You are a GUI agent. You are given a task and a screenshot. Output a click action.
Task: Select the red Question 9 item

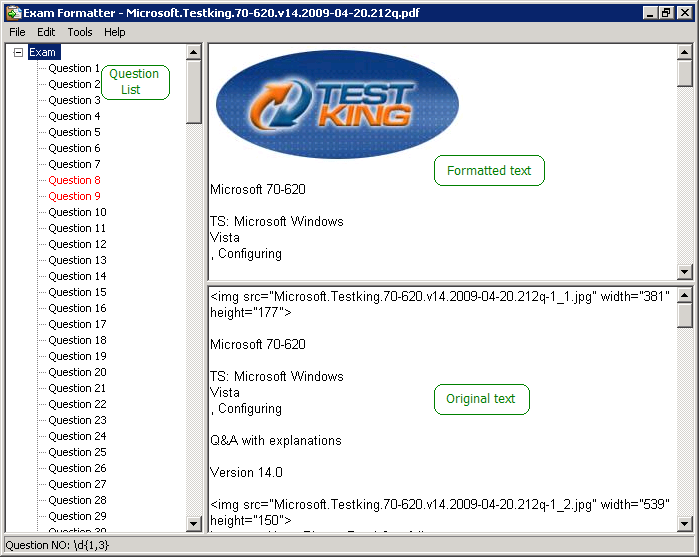(74, 196)
